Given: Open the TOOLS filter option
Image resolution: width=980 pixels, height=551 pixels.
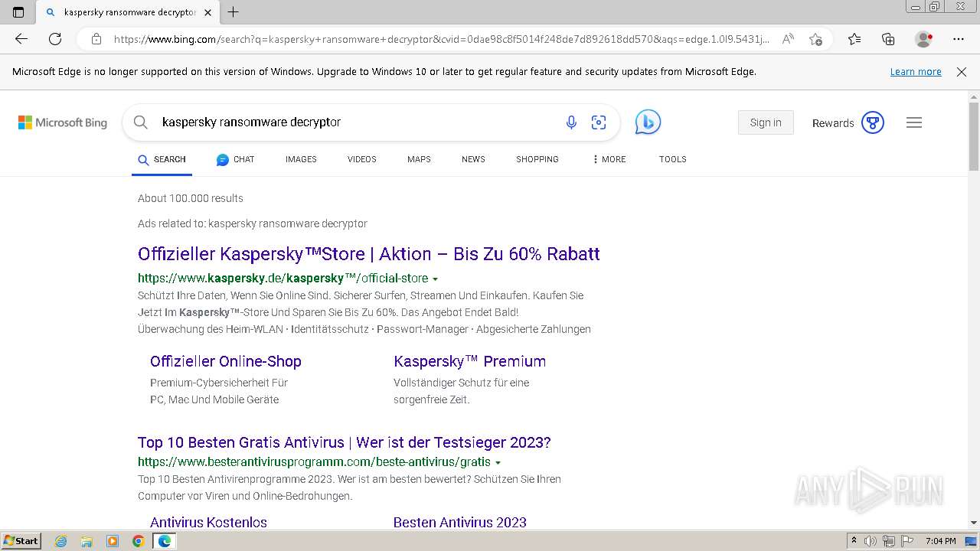Looking at the screenshot, I should [x=673, y=159].
